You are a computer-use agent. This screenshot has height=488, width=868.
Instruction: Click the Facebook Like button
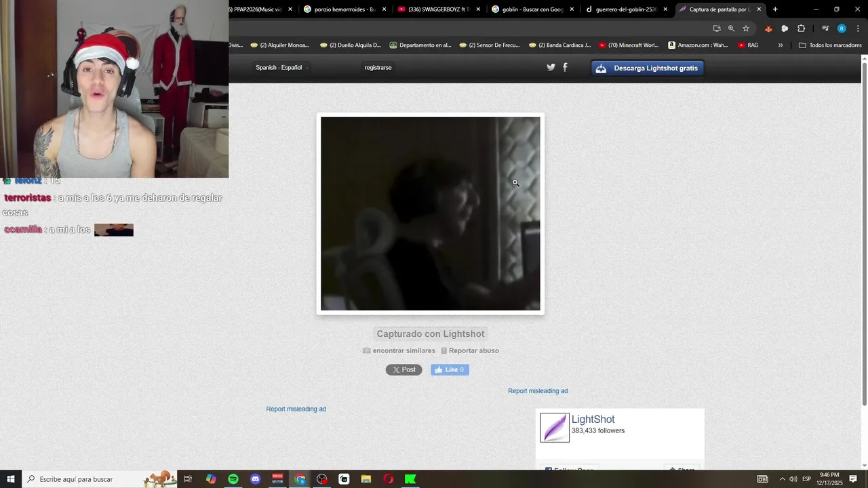click(x=450, y=369)
